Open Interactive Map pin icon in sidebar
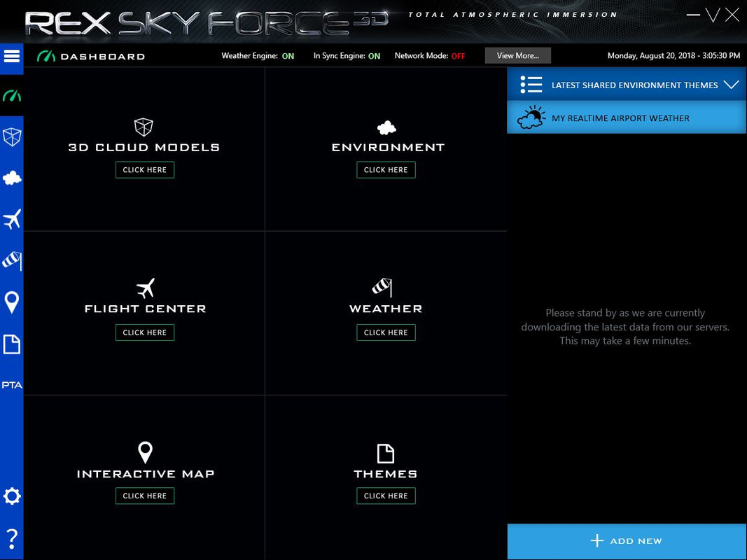This screenshot has width=747, height=560. 11,302
